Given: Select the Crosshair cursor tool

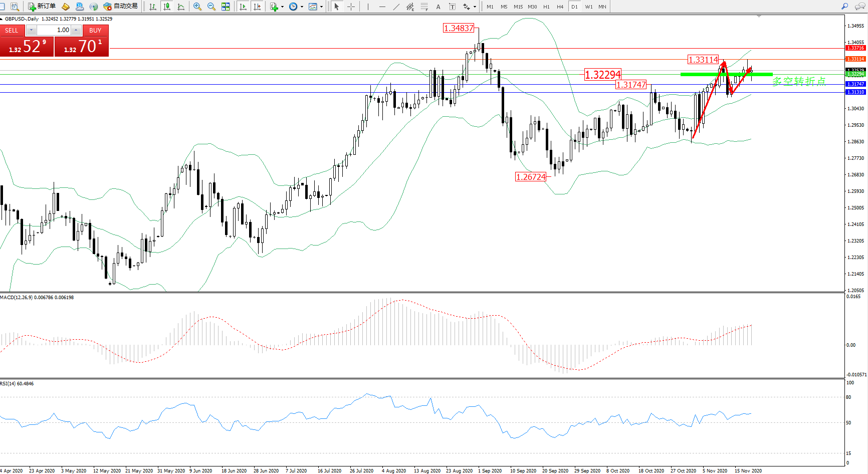Looking at the screenshot, I should [x=351, y=7].
